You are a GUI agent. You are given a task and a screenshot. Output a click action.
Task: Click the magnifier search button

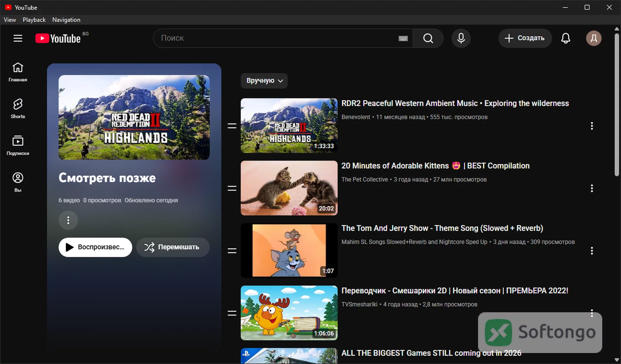tap(428, 38)
